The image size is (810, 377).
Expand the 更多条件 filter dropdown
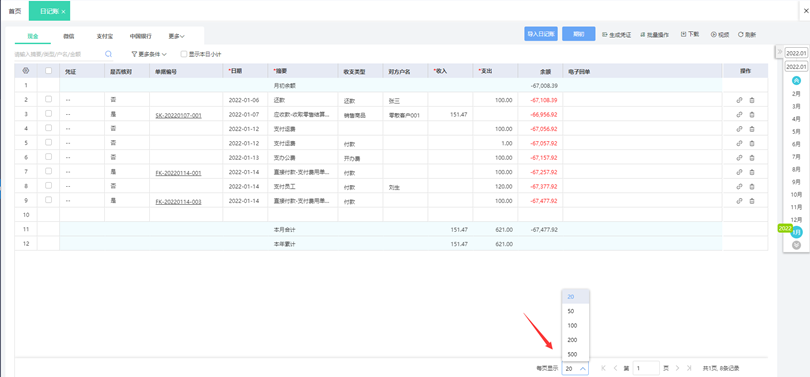(x=149, y=54)
